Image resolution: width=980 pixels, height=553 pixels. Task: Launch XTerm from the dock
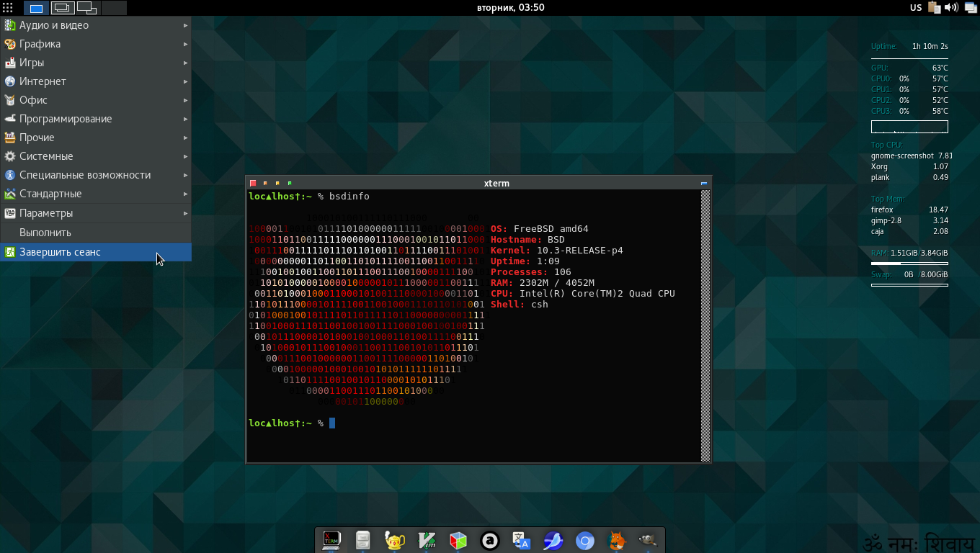331,540
